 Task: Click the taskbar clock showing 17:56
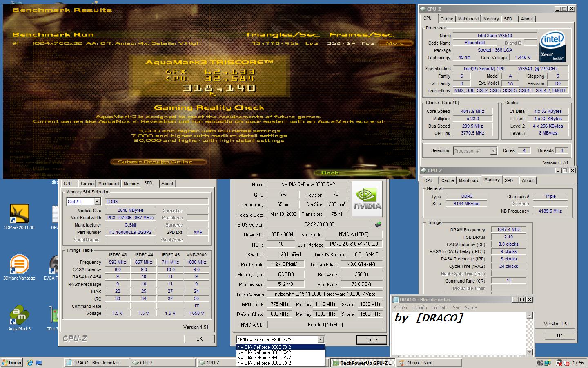(x=578, y=363)
